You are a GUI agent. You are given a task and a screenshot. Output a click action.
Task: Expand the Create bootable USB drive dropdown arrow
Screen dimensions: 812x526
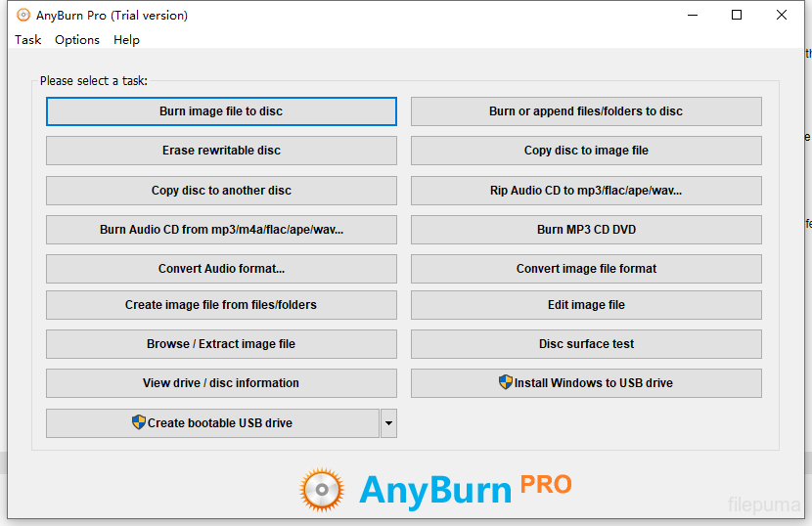tap(389, 423)
